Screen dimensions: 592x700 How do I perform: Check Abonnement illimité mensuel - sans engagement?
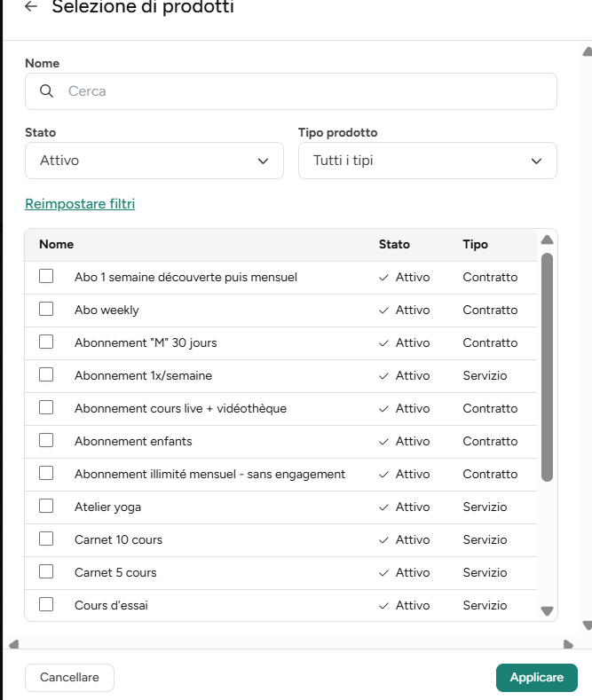pyautogui.click(x=46, y=473)
